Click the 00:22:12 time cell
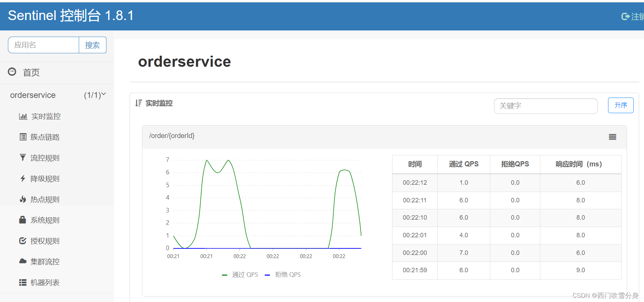Viewport: 644px width, 302px height. point(415,183)
